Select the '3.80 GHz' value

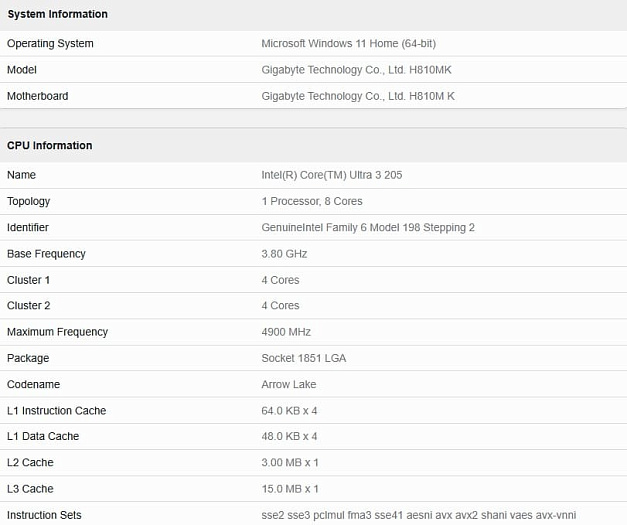[284, 254]
